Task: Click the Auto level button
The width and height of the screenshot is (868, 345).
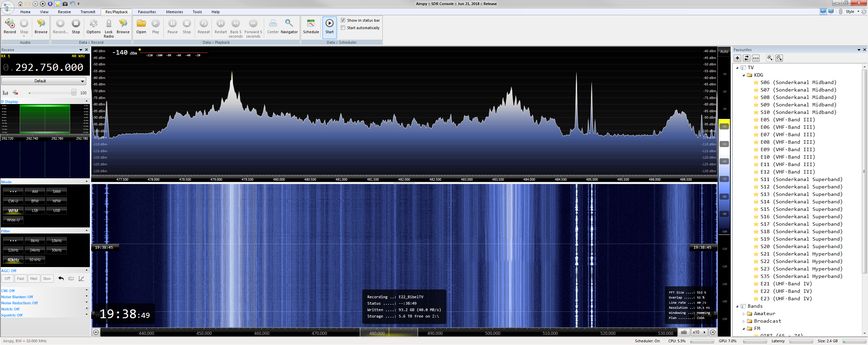Action: (724, 52)
